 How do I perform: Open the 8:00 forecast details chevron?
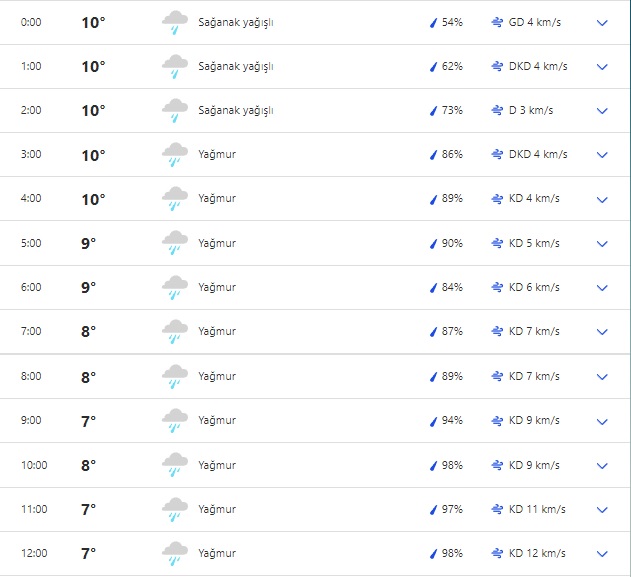pos(602,376)
